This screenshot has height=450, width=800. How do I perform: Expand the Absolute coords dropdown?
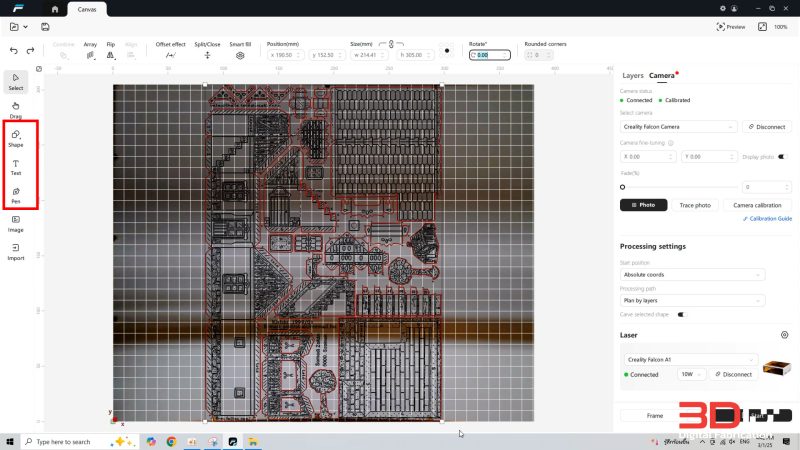click(692, 274)
